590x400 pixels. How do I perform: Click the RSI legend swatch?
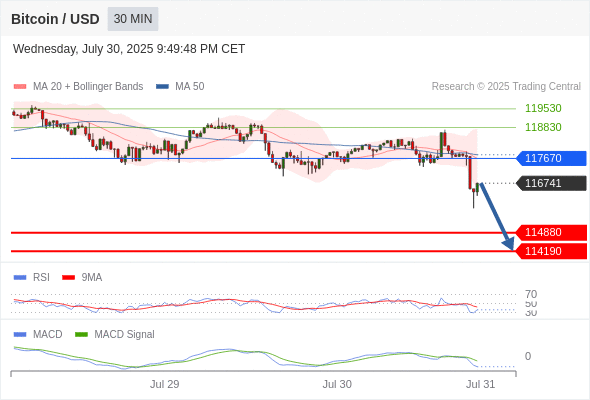click(20, 278)
